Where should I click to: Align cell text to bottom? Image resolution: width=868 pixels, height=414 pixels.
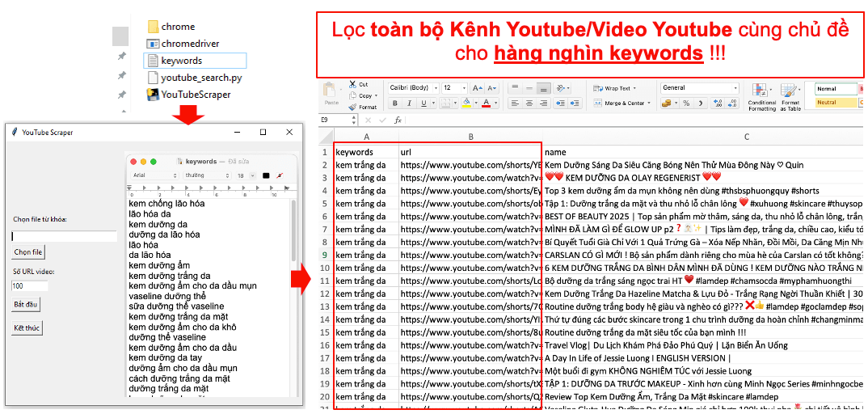coord(544,88)
